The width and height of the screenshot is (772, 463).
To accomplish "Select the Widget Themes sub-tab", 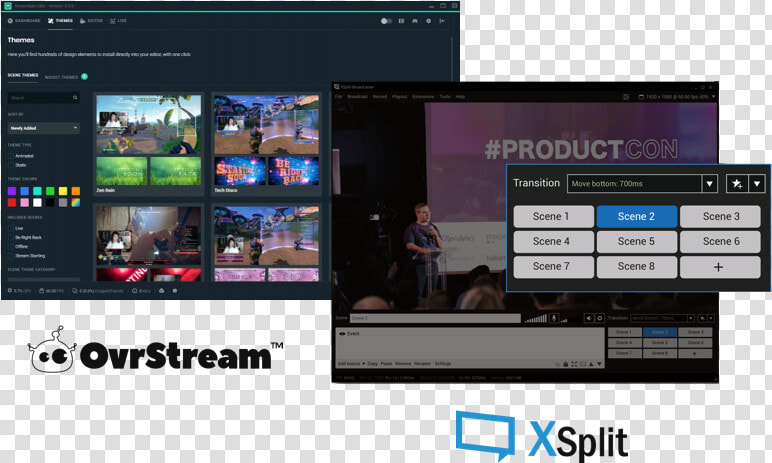I will coord(62,77).
